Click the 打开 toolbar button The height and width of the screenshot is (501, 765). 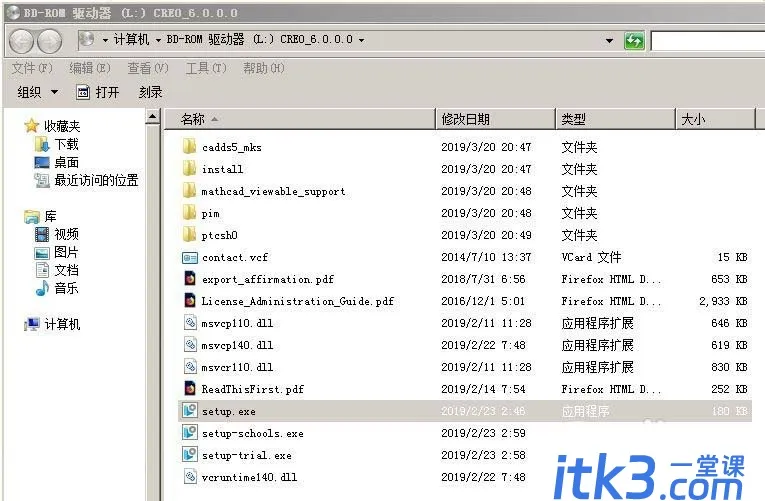click(98, 92)
